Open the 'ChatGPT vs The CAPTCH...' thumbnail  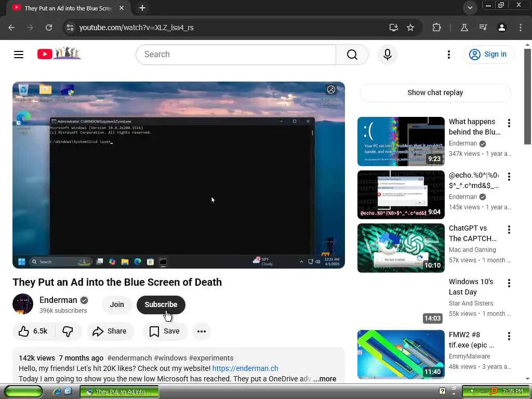tap(401, 248)
